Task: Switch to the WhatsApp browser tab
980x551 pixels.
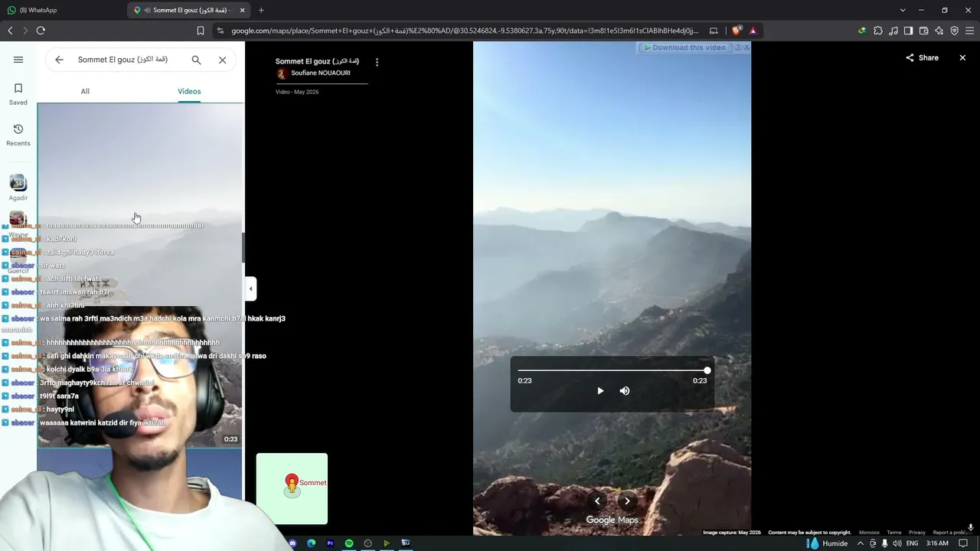Action: [x=63, y=10]
